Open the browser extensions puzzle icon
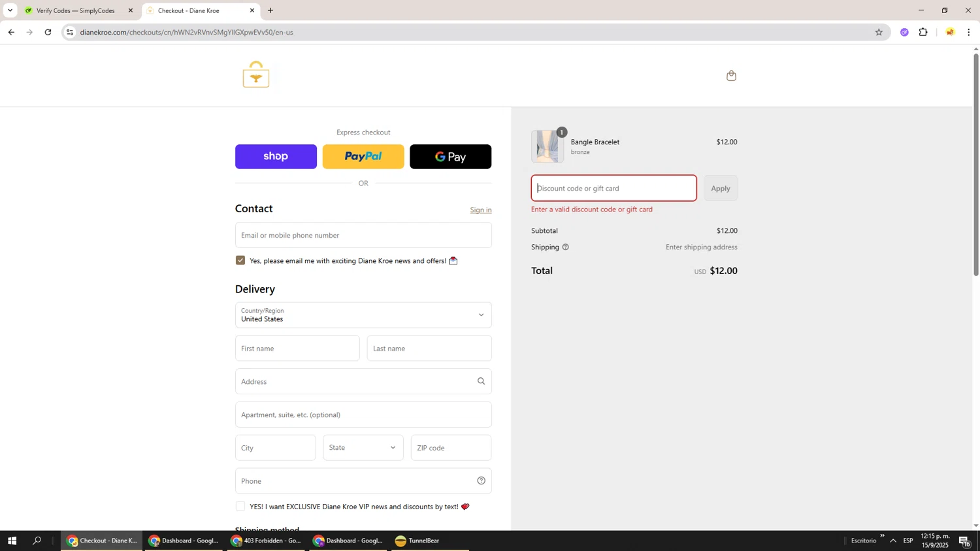Screen dimensions: 980x551 coord(923,32)
